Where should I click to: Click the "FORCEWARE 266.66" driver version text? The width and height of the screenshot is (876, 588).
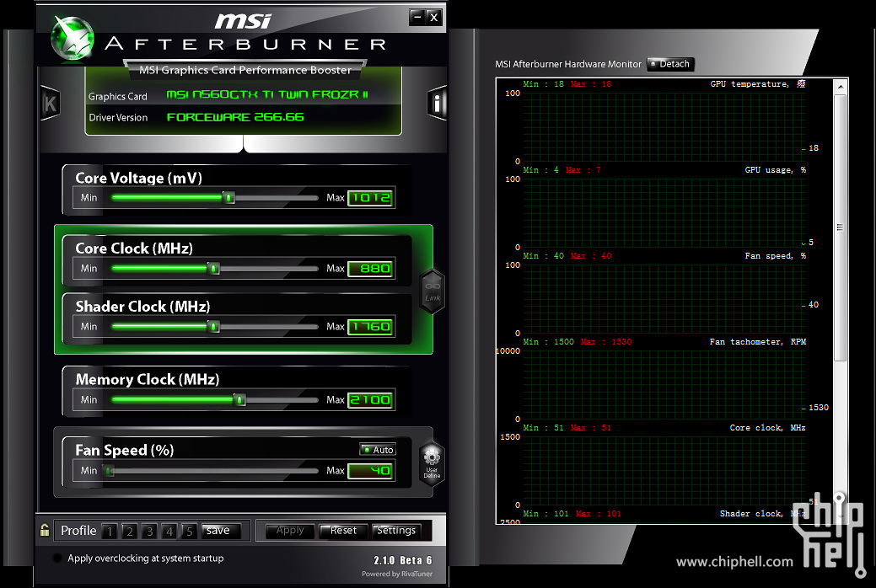point(235,117)
